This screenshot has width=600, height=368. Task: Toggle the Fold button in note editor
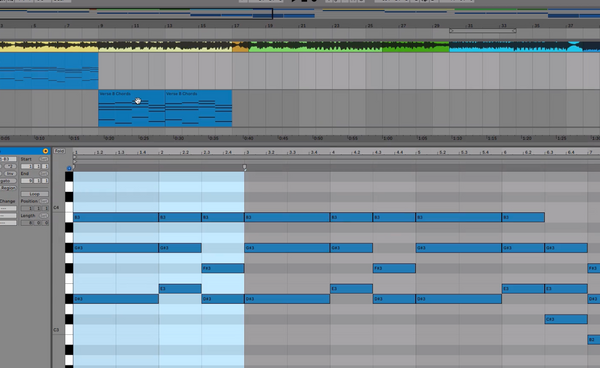(59, 151)
